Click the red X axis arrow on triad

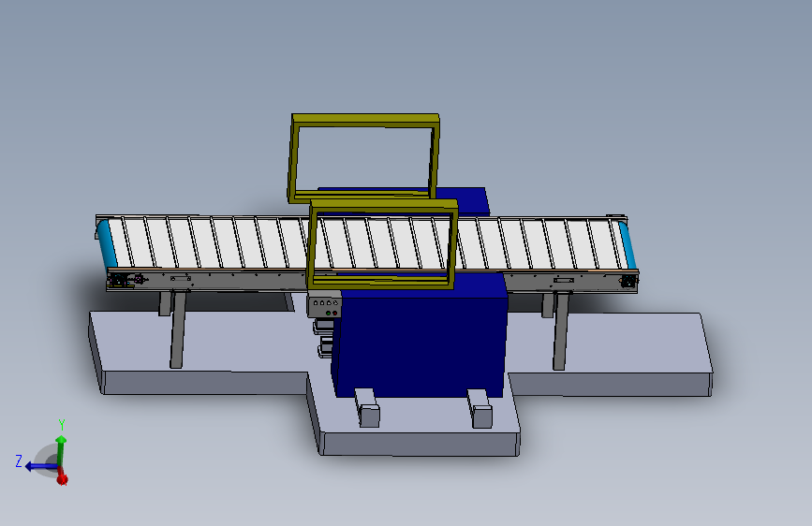point(62,478)
